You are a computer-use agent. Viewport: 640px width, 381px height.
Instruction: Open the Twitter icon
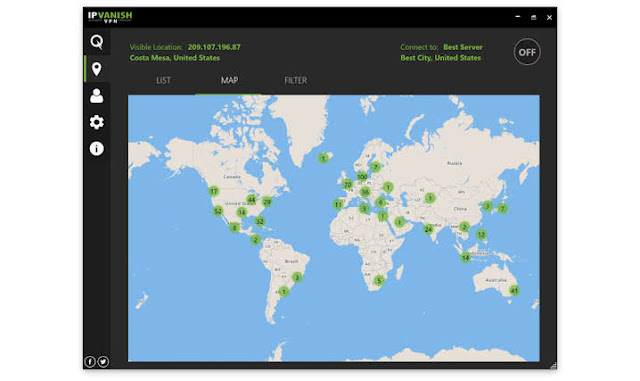point(103,361)
